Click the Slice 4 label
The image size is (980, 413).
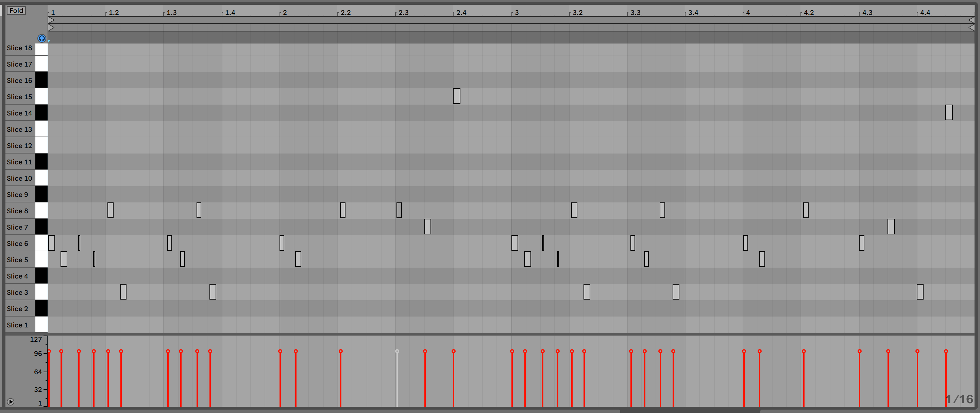click(17, 276)
